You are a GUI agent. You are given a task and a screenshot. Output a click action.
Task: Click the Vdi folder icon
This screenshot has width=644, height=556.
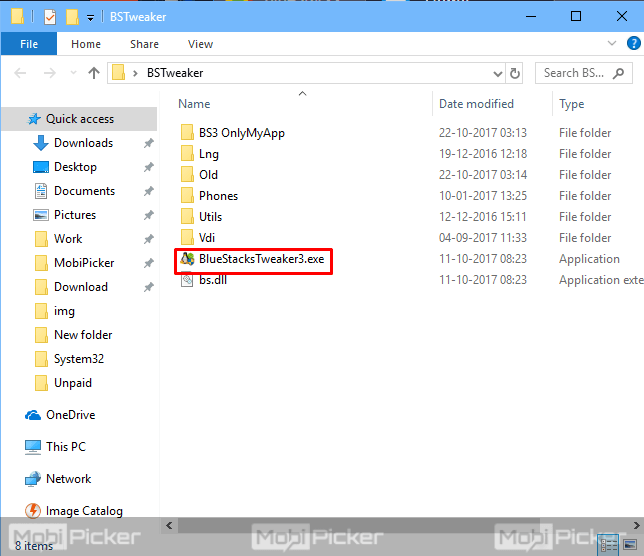pos(187,237)
